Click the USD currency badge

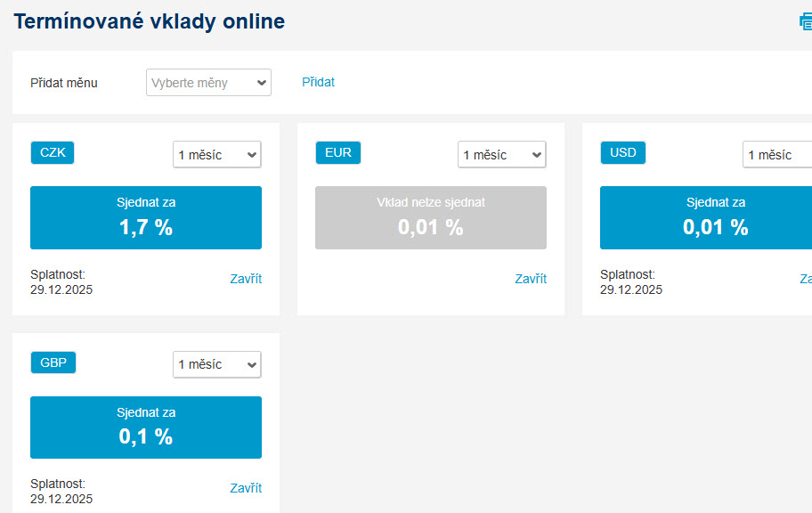click(623, 153)
